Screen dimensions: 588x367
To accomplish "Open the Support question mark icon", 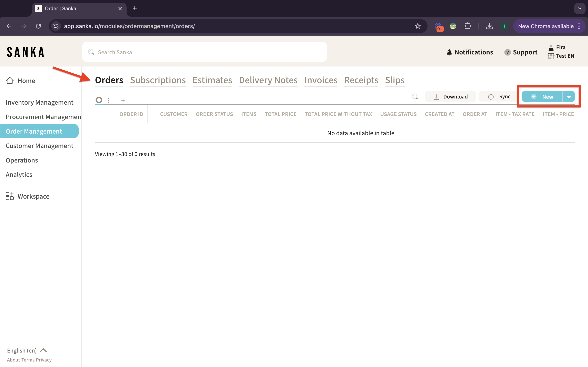I will coord(507,52).
